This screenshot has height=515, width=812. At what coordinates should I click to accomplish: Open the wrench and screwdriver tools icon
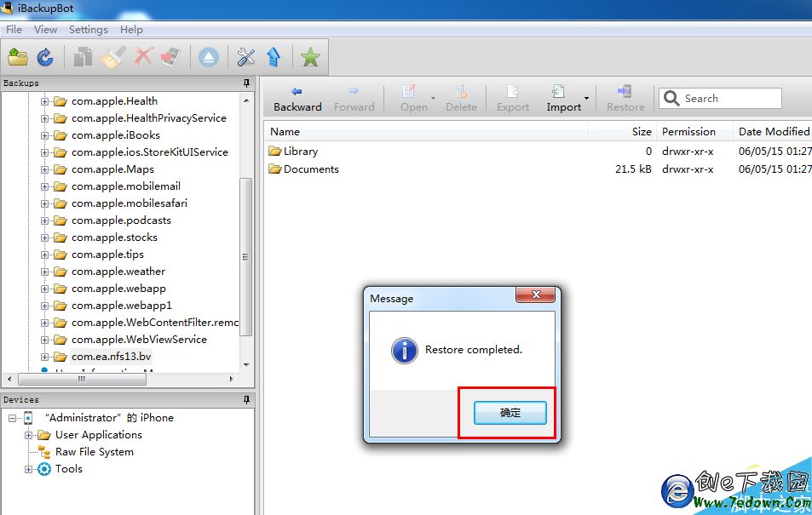[246, 57]
